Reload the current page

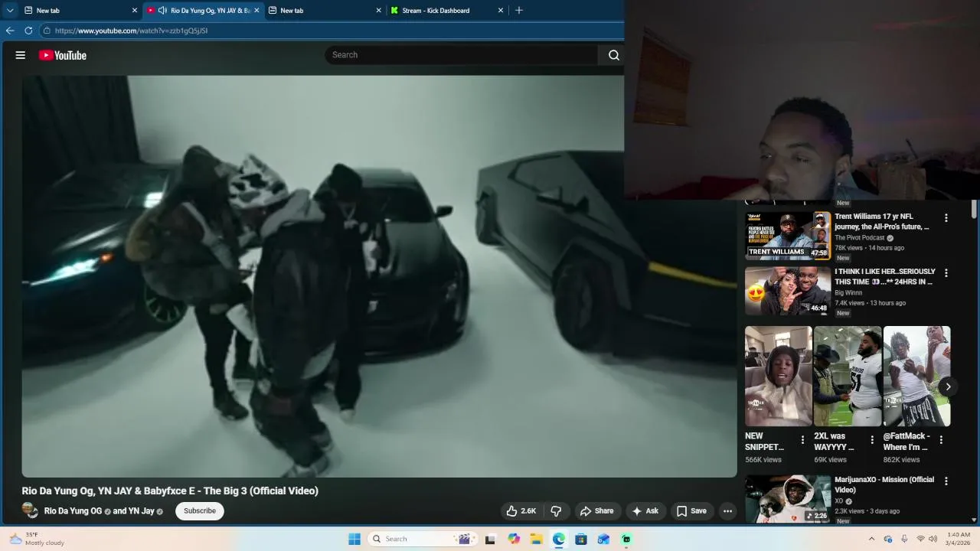pos(28,31)
